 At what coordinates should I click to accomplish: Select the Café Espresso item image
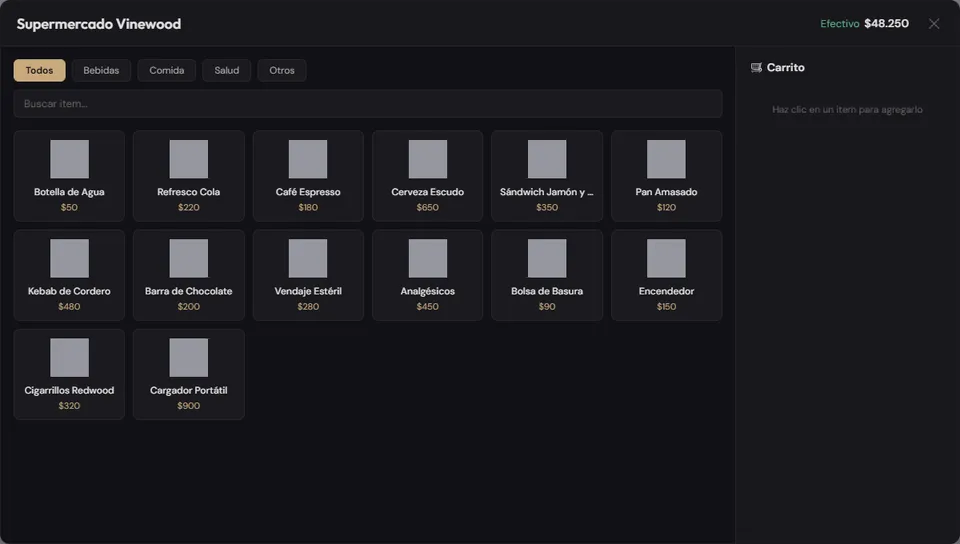coord(308,159)
